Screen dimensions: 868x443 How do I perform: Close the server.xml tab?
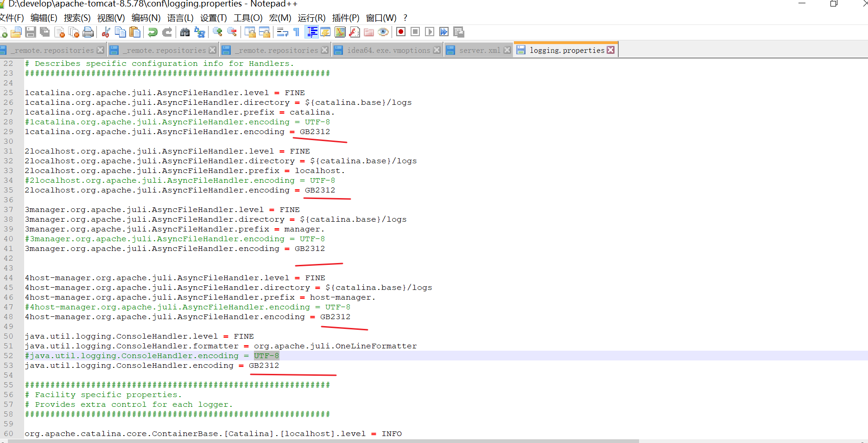(507, 50)
